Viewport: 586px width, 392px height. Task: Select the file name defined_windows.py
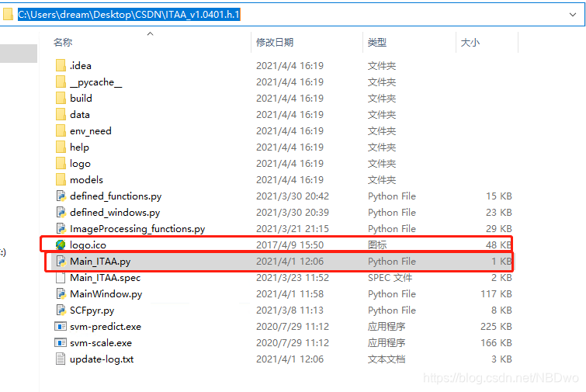click(115, 213)
